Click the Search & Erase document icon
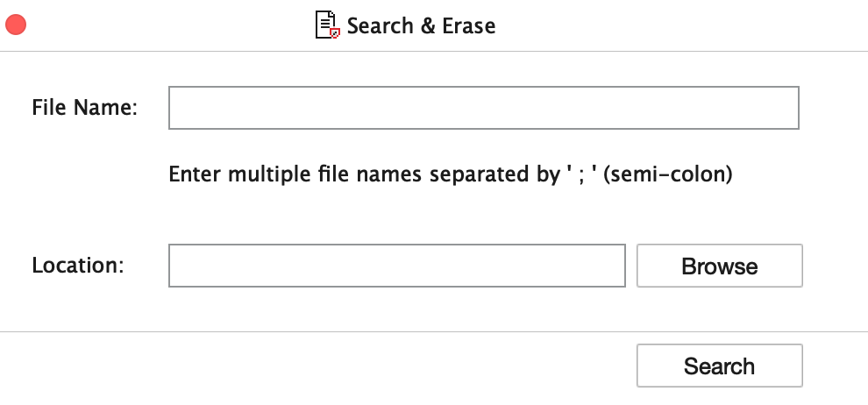The height and width of the screenshot is (405, 868). [x=327, y=25]
